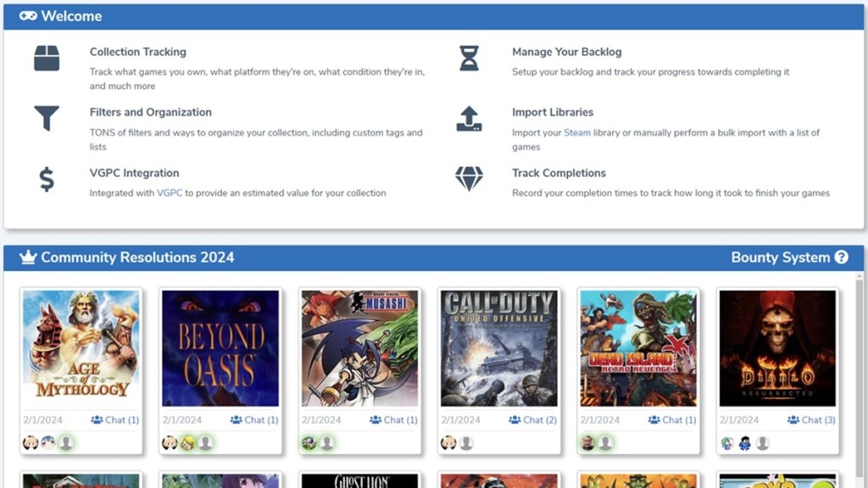Click the funnel Filters and Organization icon
The image size is (868, 488).
(48, 119)
